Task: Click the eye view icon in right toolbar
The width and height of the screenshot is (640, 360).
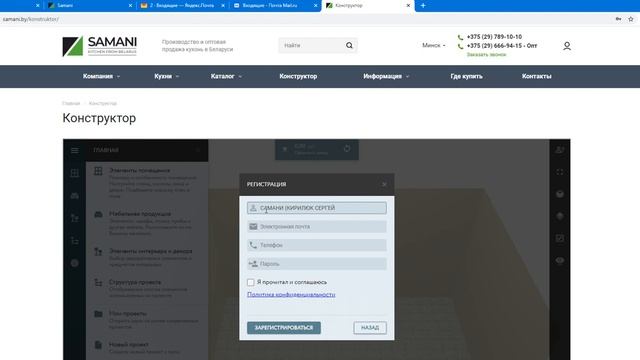Action: click(560, 260)
